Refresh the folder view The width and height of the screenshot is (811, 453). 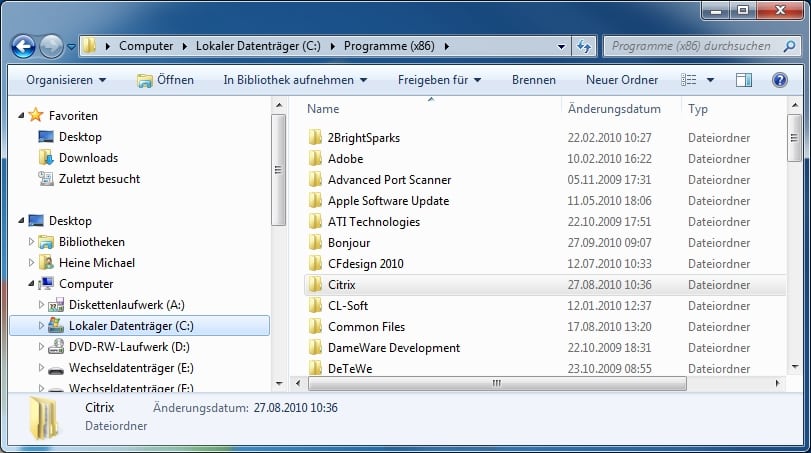click(584, 47)
